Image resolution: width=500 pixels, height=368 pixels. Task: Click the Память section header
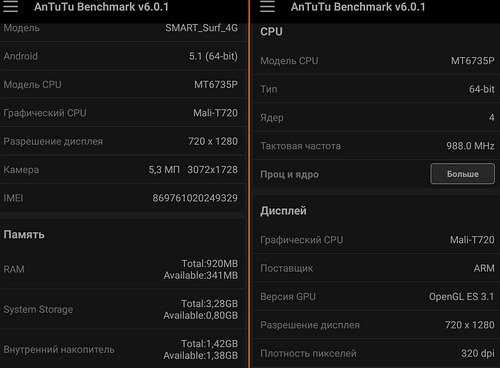[24, 235]
